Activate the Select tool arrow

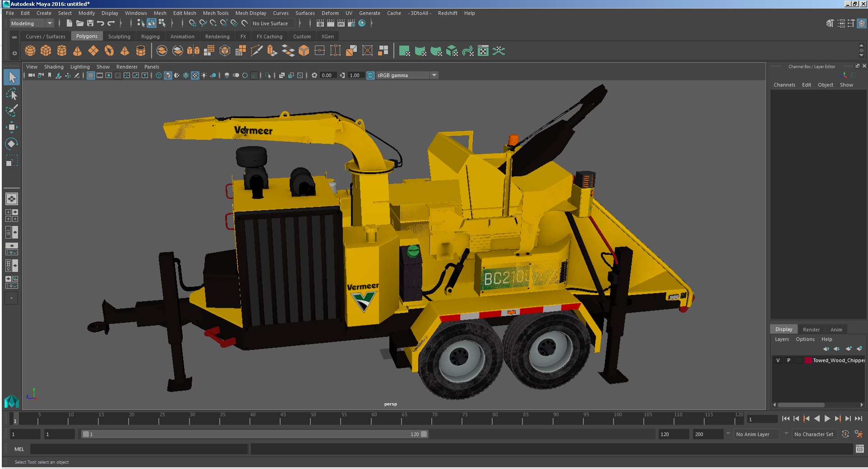[x=12, y=78]
